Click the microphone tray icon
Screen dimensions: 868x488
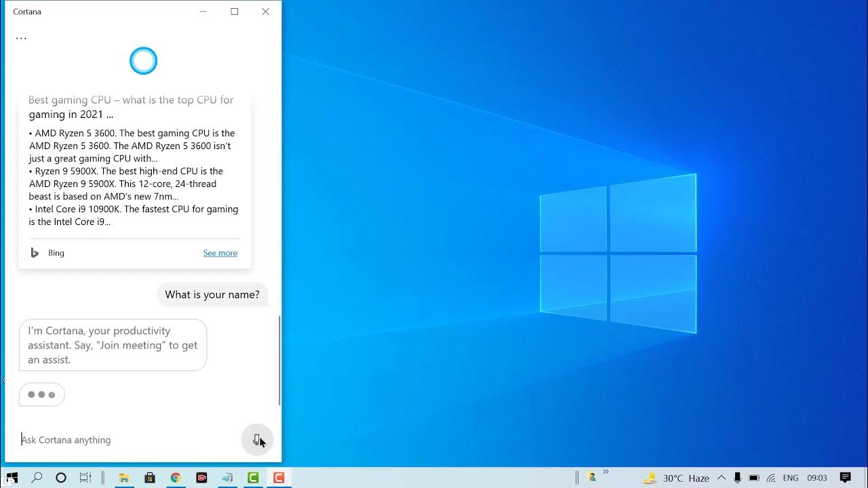tap(737, 478)
